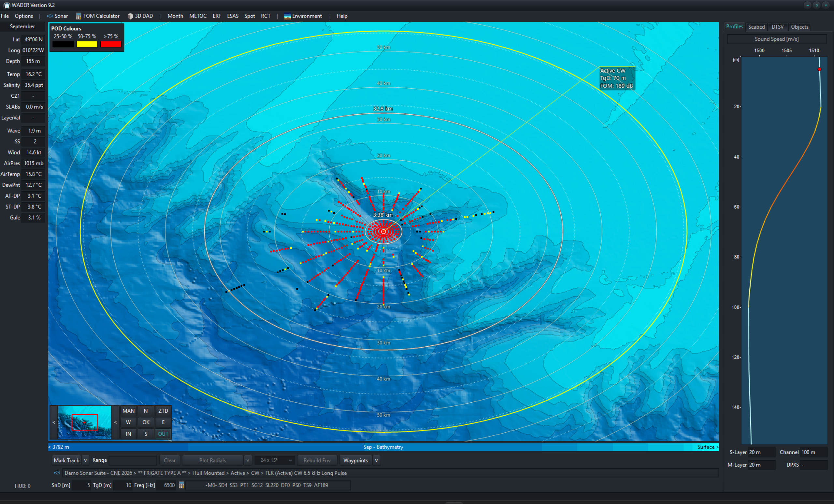Viewport: 834px width, 504px height.
Task: Click the left arrow before the minimap
Action: (53, 422)
